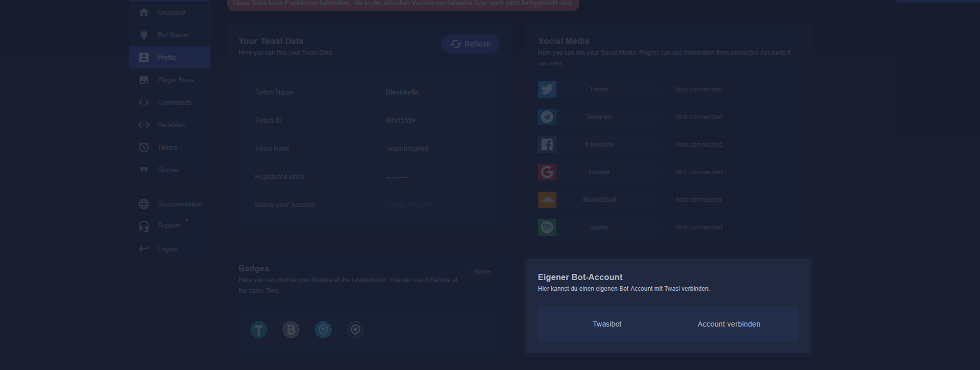Click the Google G icon
The height and width of the screenshot is (370, 980).
pos(547,172)
